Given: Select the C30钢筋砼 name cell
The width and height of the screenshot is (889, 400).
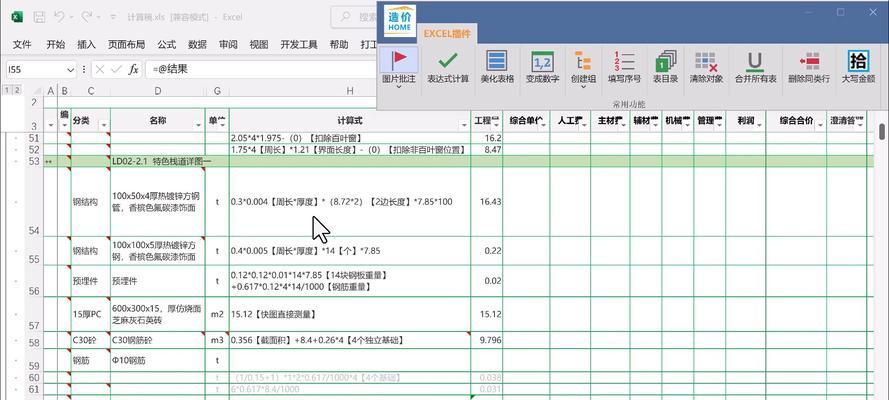Looking at the screenshot, I should [158, 341].
